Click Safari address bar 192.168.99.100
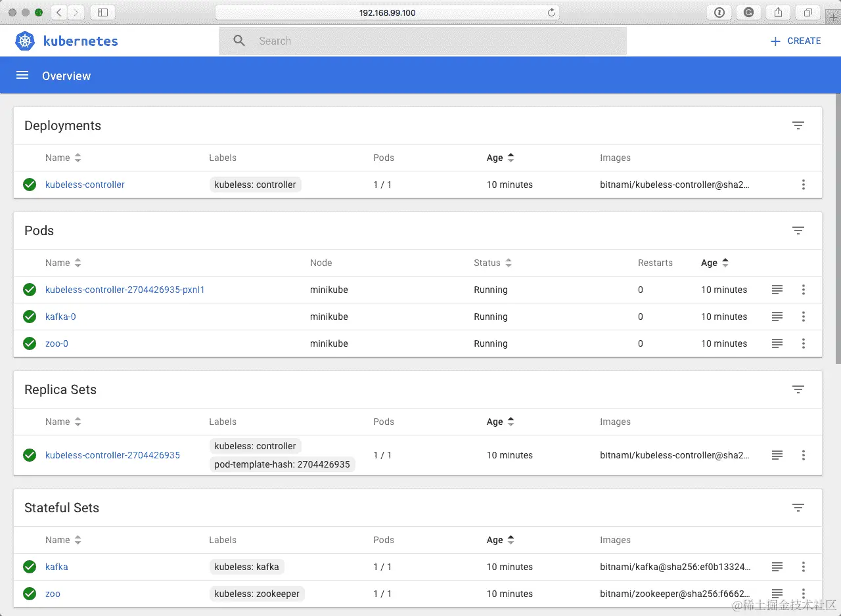Image resolution: width=841 pixels, height=616 pixels. pyautogui.click(x=388, y=12)
